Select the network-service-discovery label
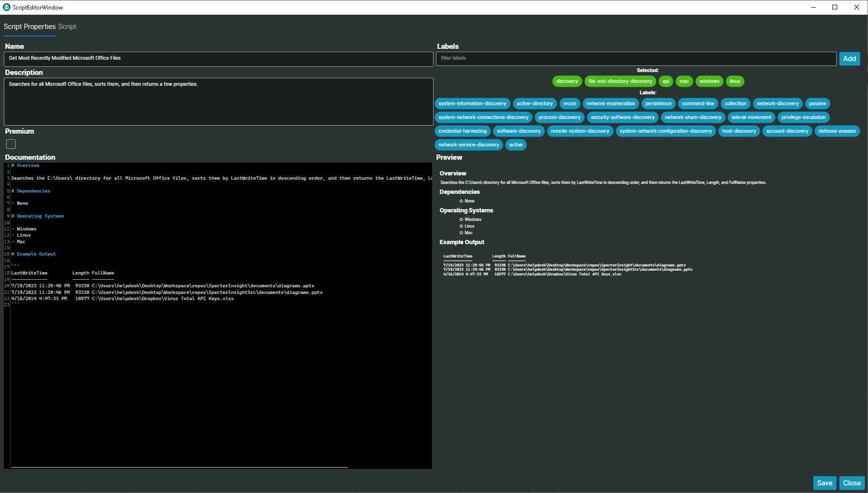The width and height of the screenshot is (868, 493). [469, 145]
